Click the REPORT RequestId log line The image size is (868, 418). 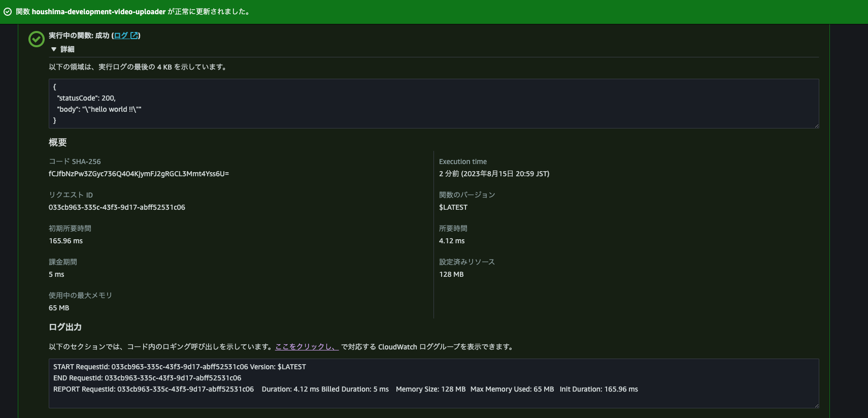(x=346, y=389)
